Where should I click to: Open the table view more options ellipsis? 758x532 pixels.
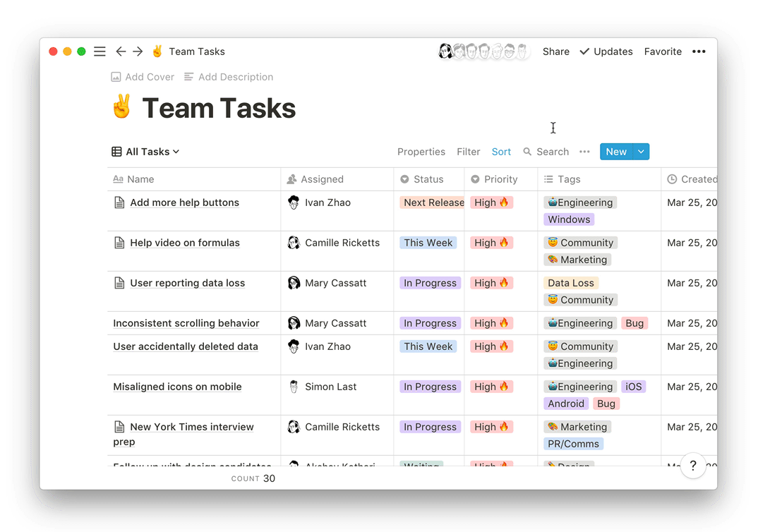click(584, 152)
